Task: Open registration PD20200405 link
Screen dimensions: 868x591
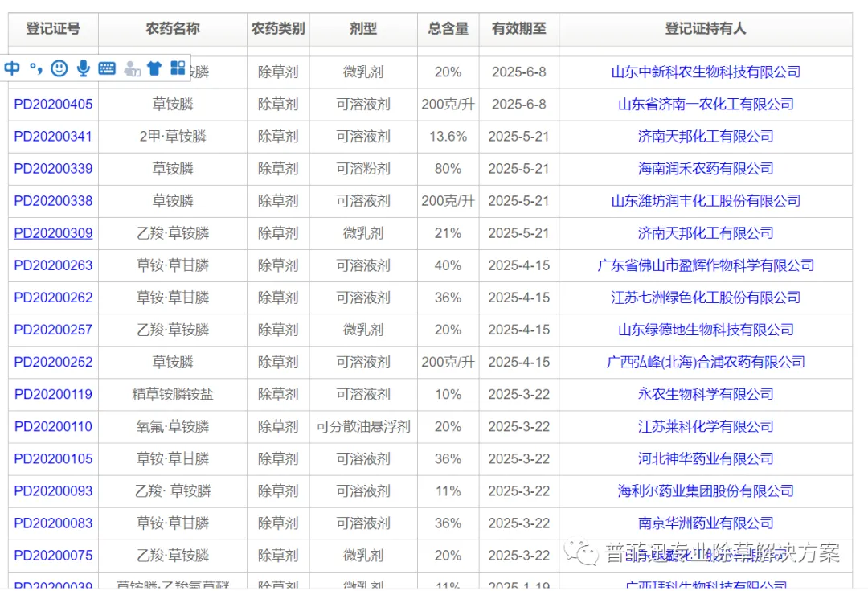Action: coord(53,105)
